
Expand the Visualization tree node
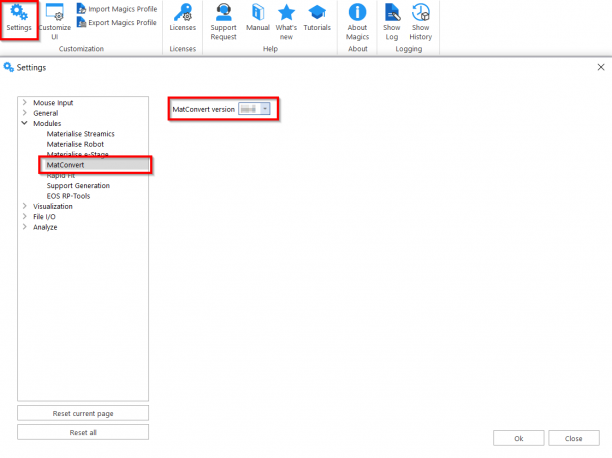coord(25,206)
